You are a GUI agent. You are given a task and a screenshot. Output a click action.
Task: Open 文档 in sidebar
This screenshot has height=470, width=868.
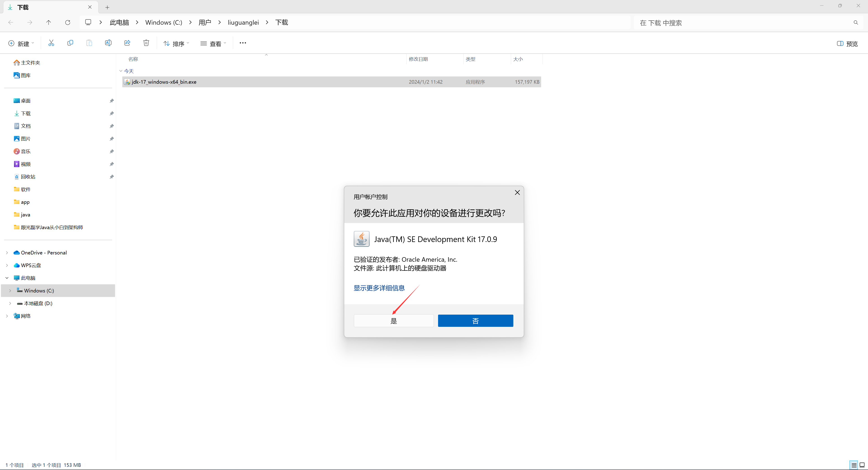tap(22, 126)
